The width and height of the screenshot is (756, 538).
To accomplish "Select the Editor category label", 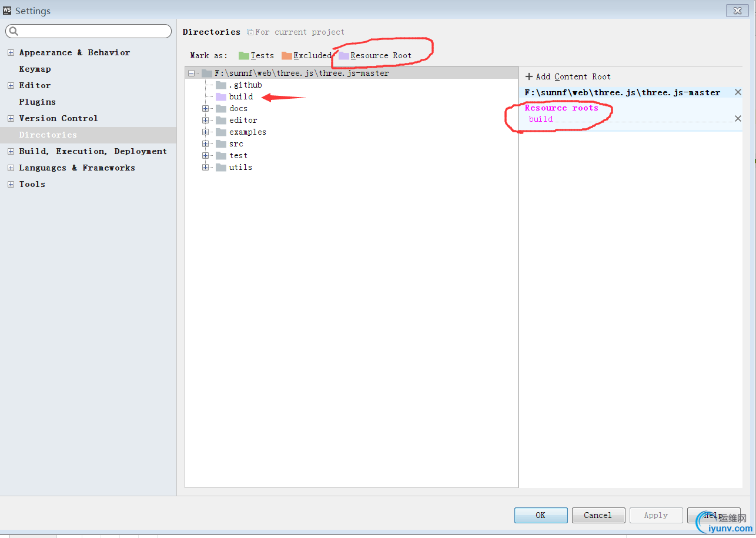I will [35, 85].
